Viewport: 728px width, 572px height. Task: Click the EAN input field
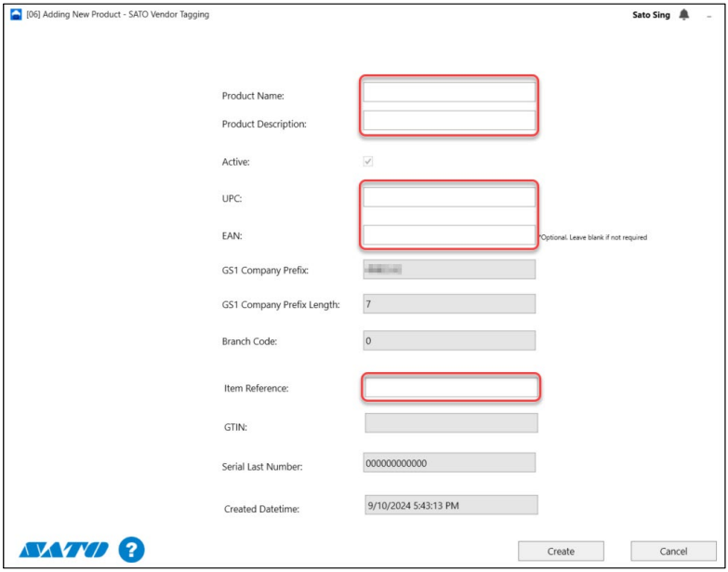tap(449, 235)
